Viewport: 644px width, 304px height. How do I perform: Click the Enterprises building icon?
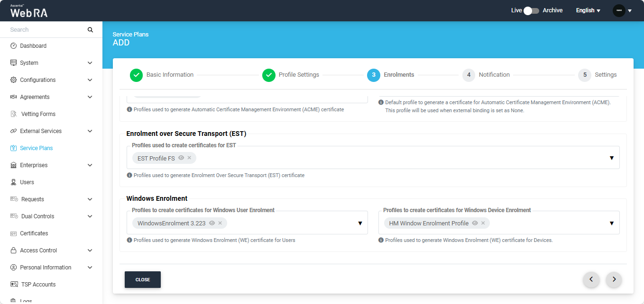click(13, 165)
